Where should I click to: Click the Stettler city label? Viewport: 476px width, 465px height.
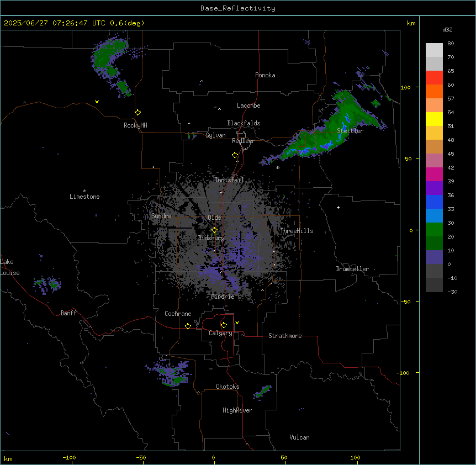(x=350, y=131)
